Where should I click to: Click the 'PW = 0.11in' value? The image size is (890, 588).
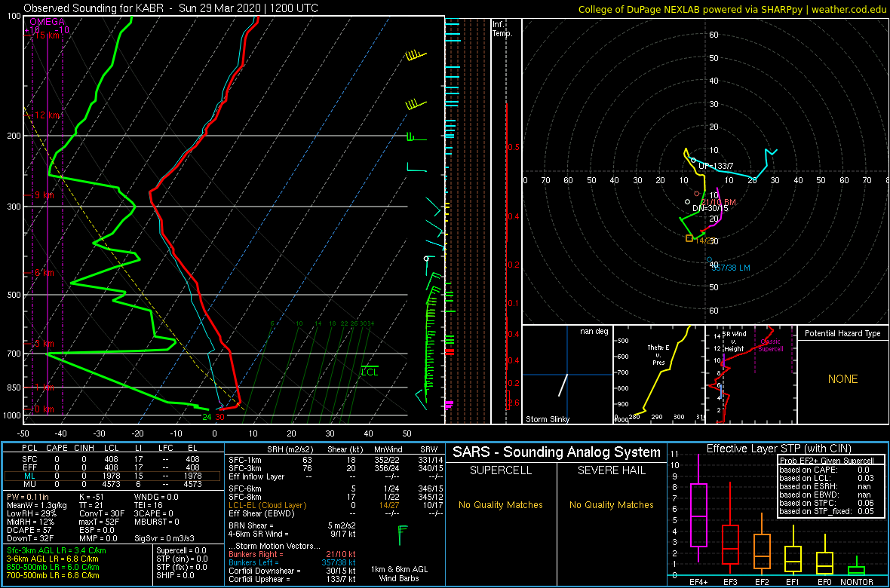click(x=29, y=497)
